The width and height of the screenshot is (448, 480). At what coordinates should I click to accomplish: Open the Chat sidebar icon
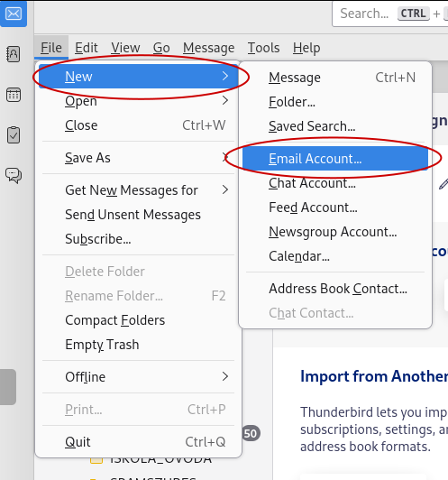point(14,175)
